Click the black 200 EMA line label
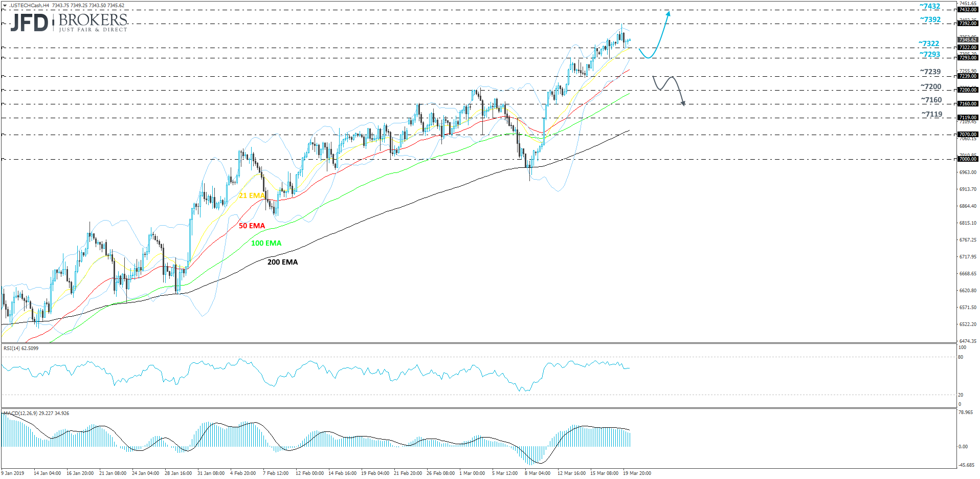The width and height of the screenshot is (980, 479). (282, 262)
